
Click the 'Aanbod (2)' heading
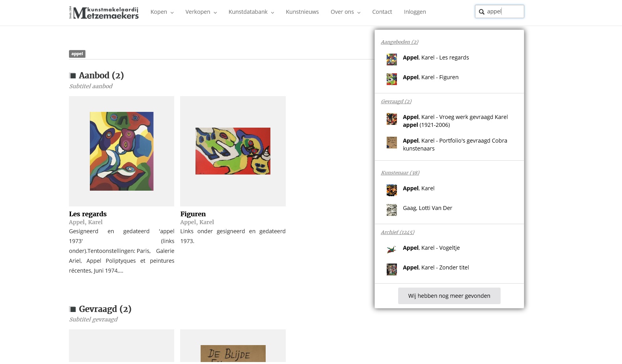tap(101, 75)
